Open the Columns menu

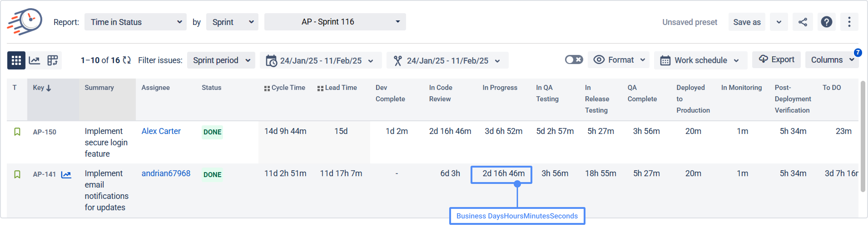tap(832, 60)
